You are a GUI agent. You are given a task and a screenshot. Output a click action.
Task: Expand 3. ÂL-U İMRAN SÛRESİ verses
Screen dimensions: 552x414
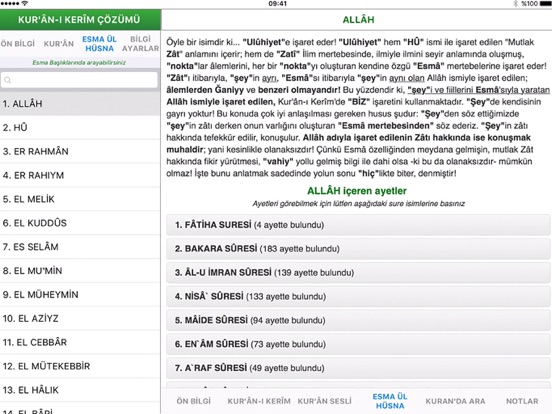(x=358, y=272)
